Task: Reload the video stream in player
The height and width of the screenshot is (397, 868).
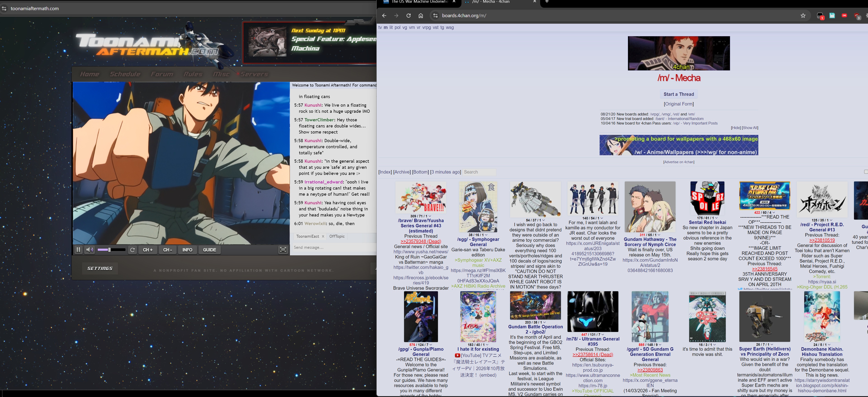Action: [133, 250]
